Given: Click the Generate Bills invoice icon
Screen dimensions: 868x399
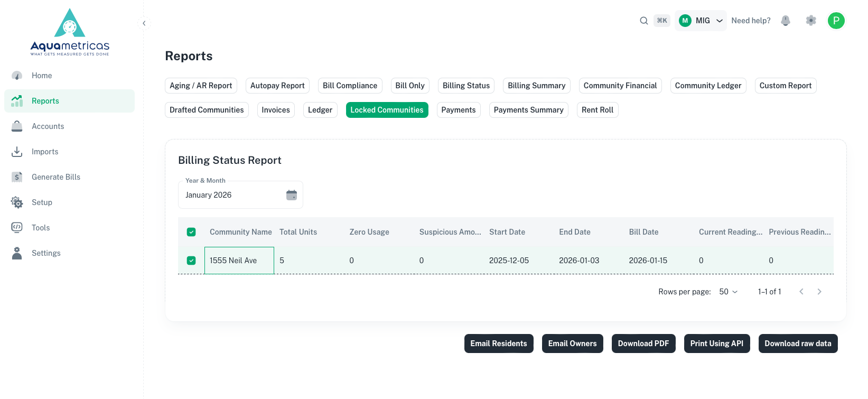Looking at the screenshot, I should point(17,177).
